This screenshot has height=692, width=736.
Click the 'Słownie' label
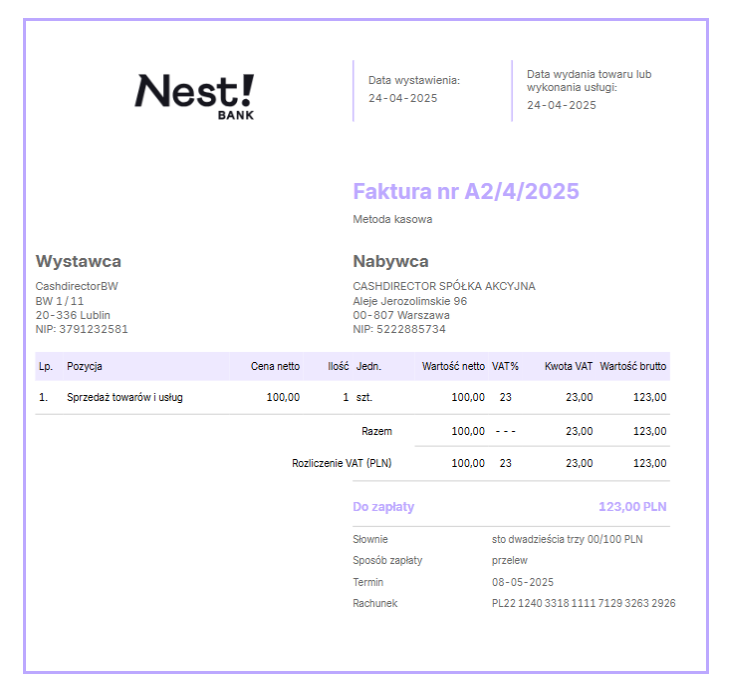(370, 539)
